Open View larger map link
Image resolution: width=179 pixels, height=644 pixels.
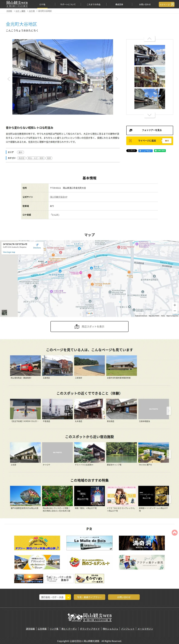[9, 252]
